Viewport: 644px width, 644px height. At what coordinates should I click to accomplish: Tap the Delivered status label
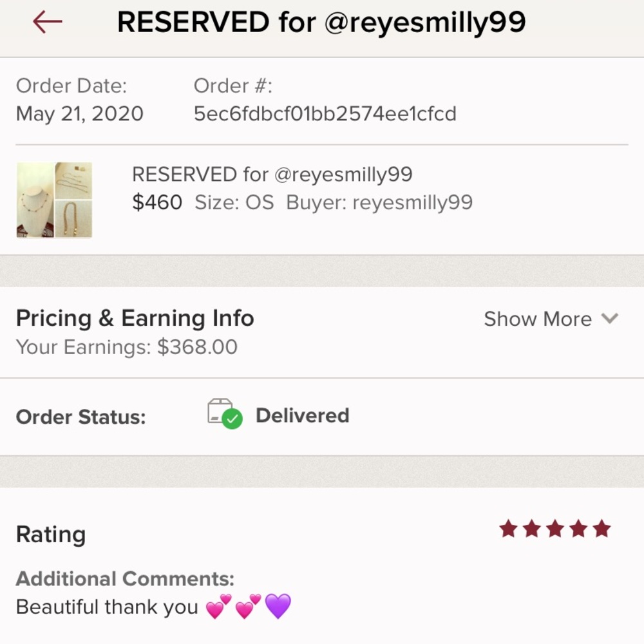pyautogui.click(x=303, y=415)
